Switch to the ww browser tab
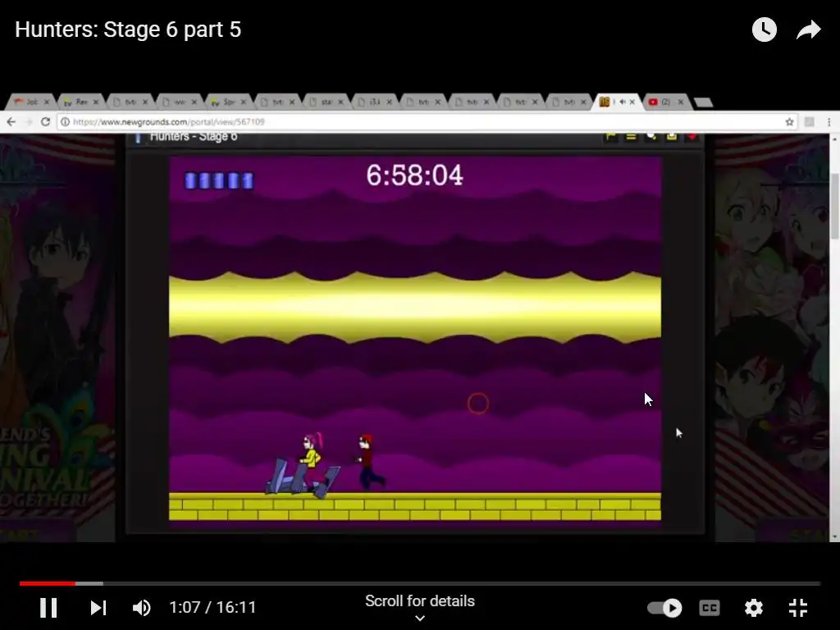The width and height of the screenshot is (840, 630). point(180,102)
